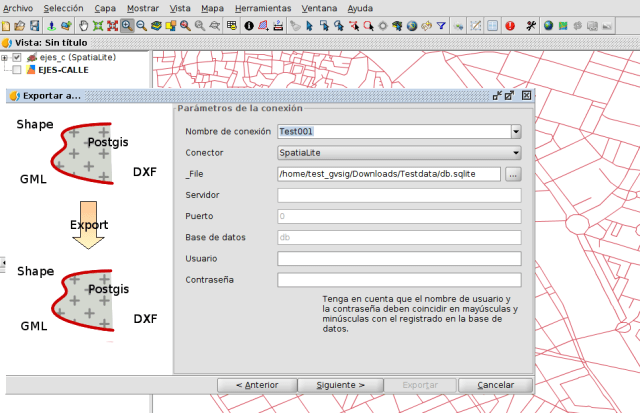This screenshot has width=640, height=413.
Task: Open preferences with the wrench icon
Action: [x=530, y=24]
